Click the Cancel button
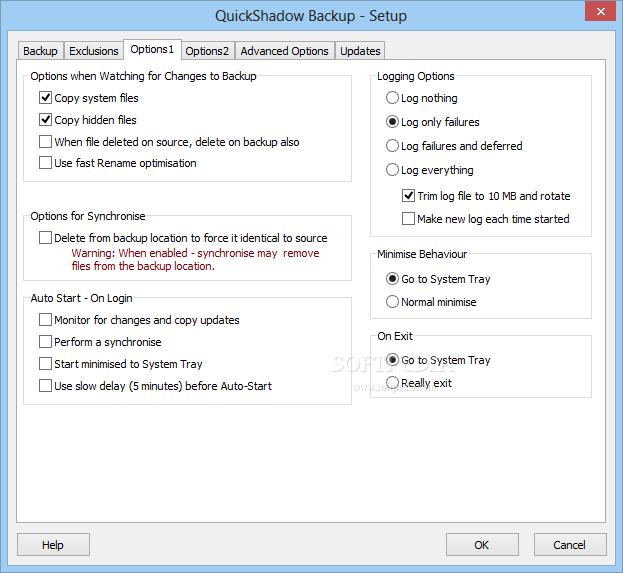Image resolution: width=623 pixels, height=573 pixels. tap(570, 545)
